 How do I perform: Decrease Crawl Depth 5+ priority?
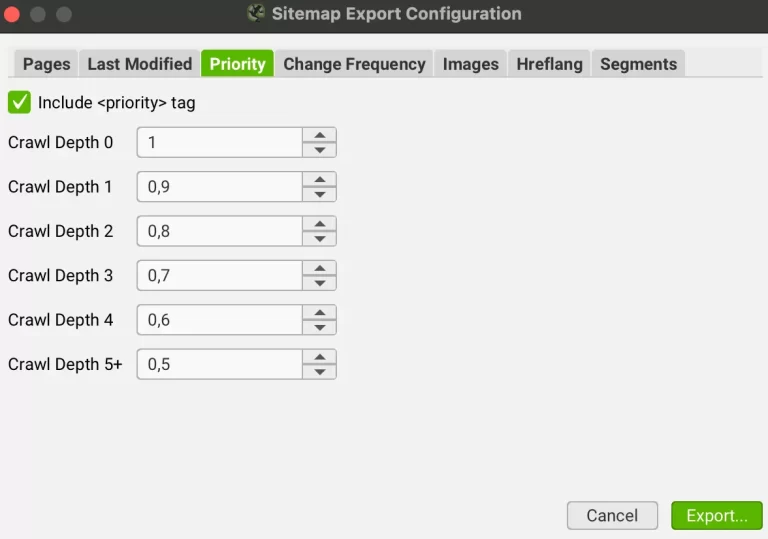319,372
